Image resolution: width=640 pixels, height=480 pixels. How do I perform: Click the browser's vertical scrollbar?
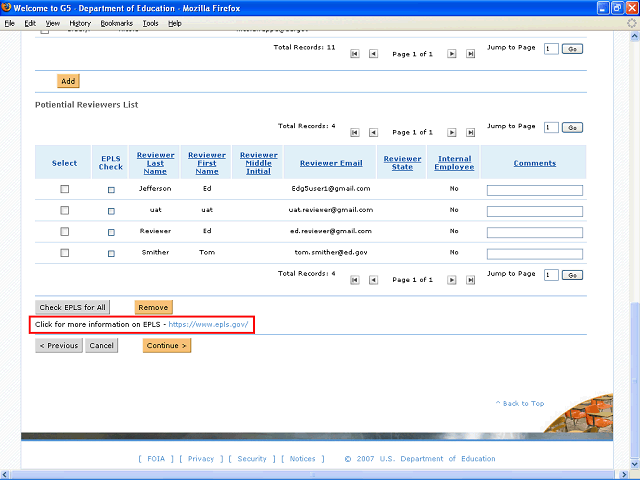pyautogui.click(x=634, y=200)
